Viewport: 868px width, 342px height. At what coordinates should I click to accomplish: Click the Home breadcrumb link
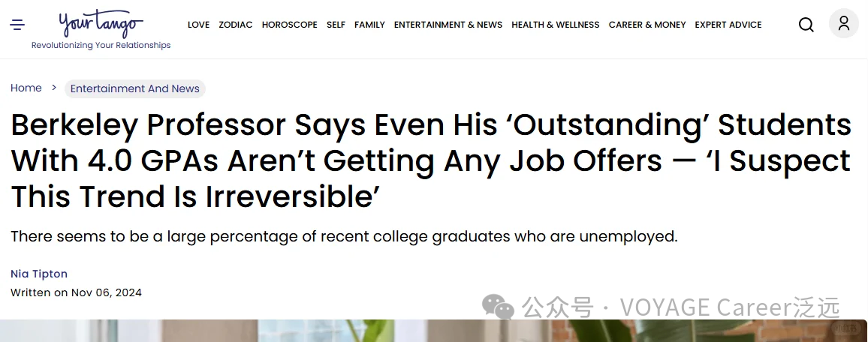tap(26, 88)
